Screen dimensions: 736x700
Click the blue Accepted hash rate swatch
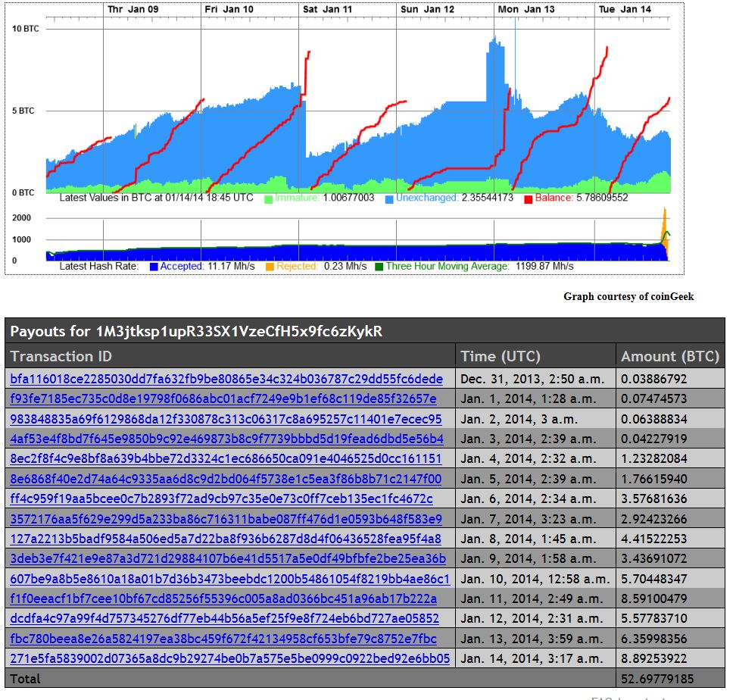[x=154, y=267]
